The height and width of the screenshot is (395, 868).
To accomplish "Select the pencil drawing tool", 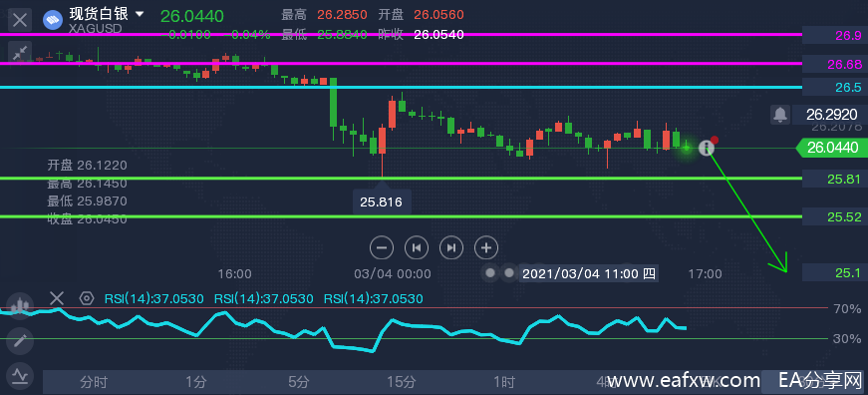I will [20, 341].
